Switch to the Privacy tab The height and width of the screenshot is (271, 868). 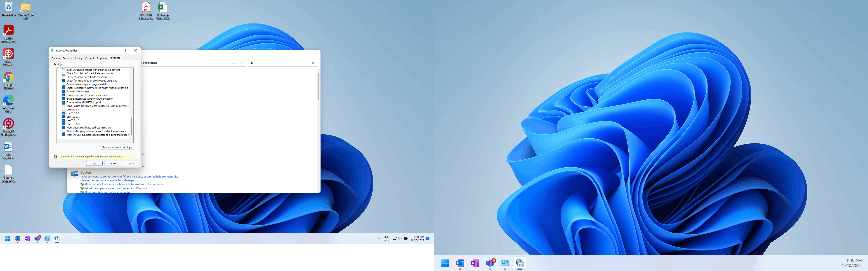tap(78, 58)
